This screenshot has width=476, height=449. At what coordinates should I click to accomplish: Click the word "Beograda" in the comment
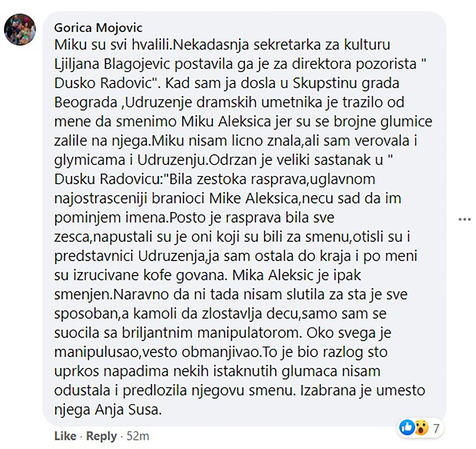86,102
